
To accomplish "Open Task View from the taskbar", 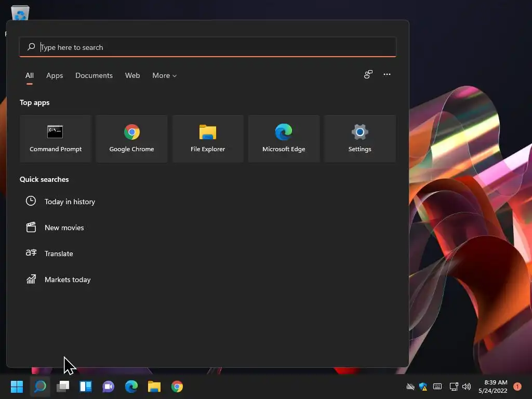I will pos(63,387).
